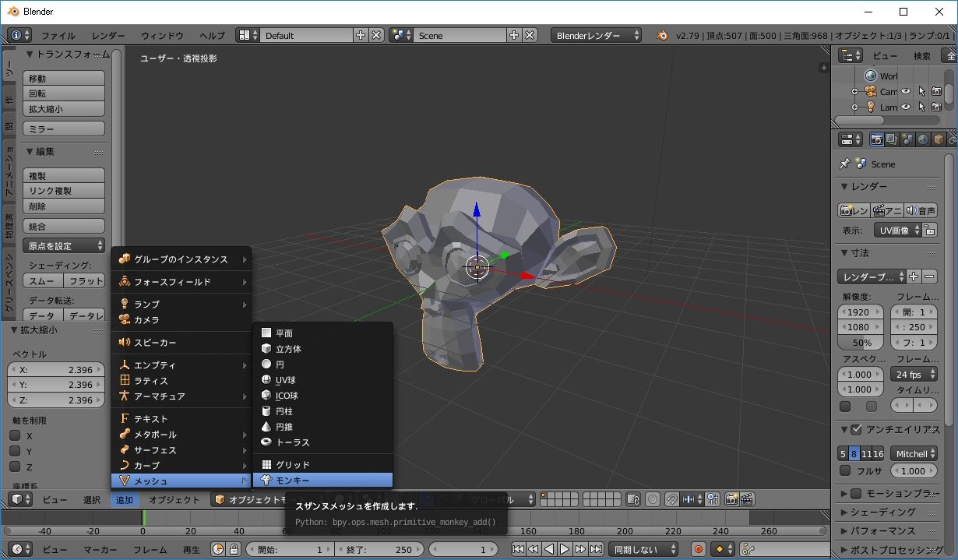Expand the Camera item in outliner
The width and height of the screenshot is (958, 560).
[854, 92]
